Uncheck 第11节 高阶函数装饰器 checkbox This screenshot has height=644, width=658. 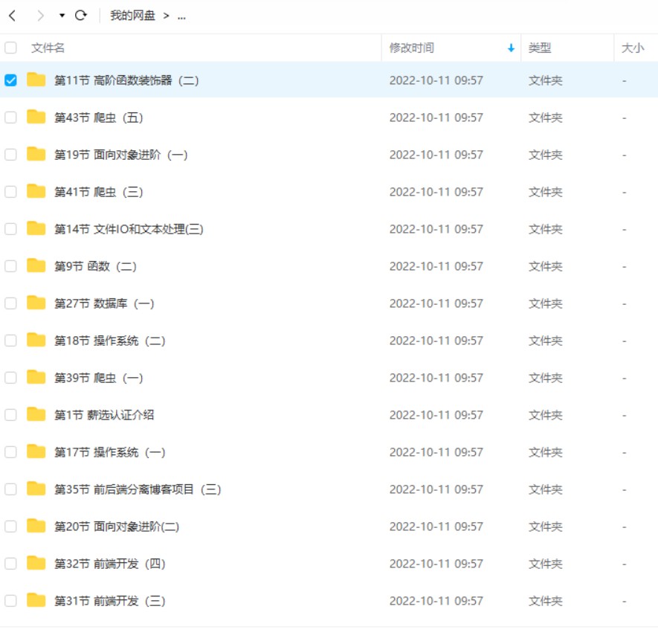[x=10, y=80]
